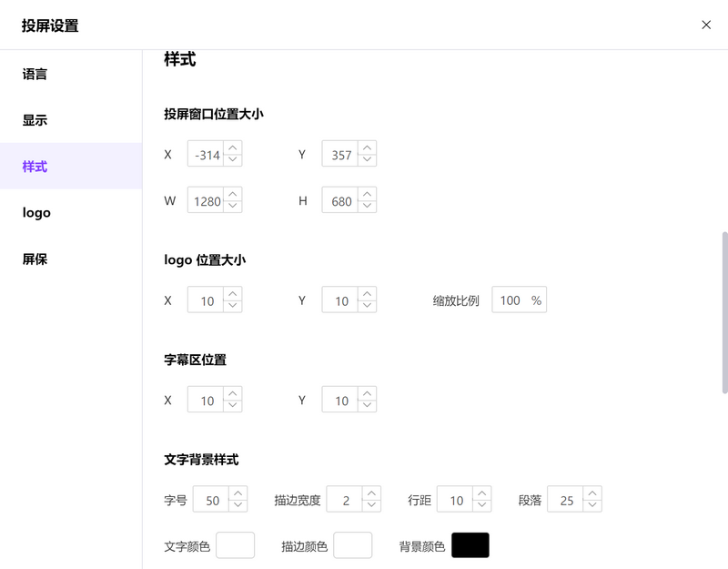The image size is (728, 569).
Task: Increase the 行距 line spacing
Action: click(x=482, y=493)
